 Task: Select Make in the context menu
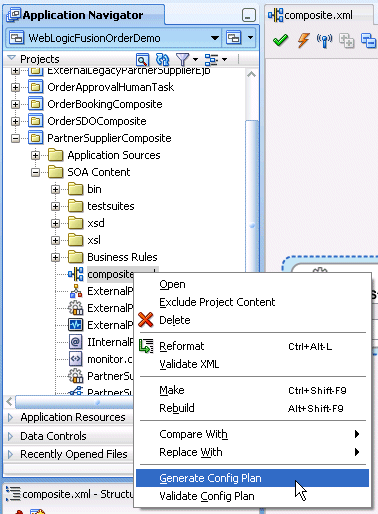tap(252, 390)
